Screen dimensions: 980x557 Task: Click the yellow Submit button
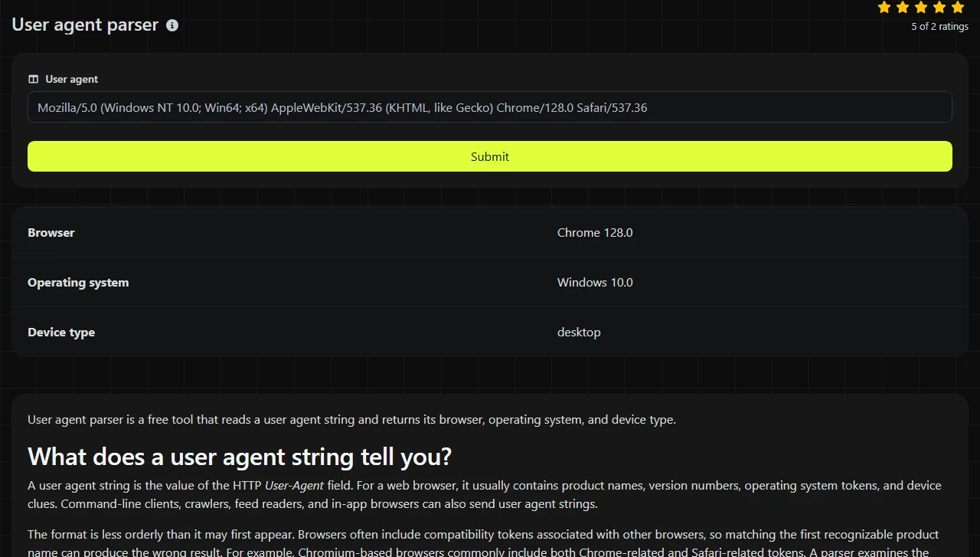(x=490, y=156)
